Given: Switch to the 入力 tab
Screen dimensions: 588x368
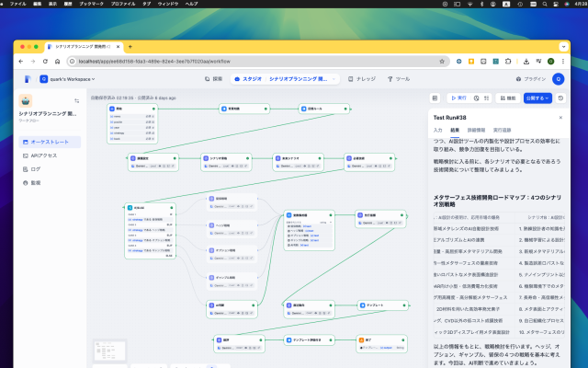Looking at the screenshot, I should 437,130.
